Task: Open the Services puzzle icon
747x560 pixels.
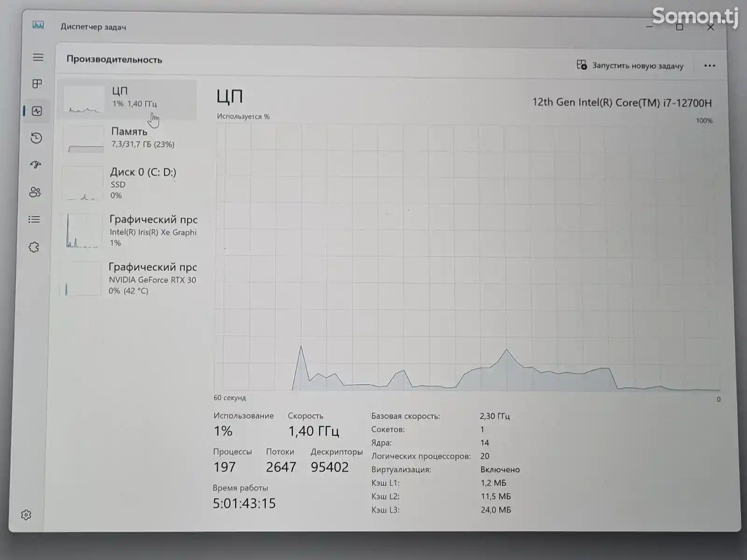Action: (x=34, y=247)
